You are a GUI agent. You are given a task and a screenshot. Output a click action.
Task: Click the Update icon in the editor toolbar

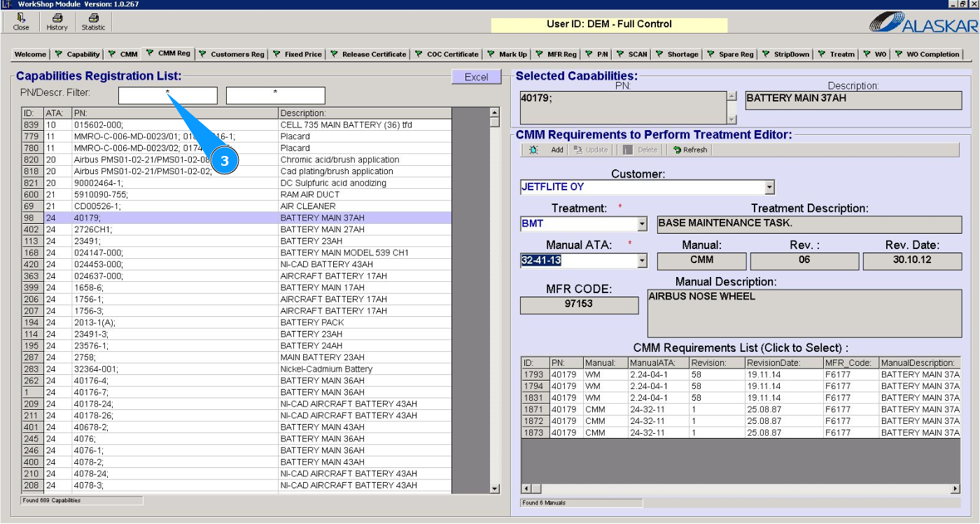[x=578, y=150]
